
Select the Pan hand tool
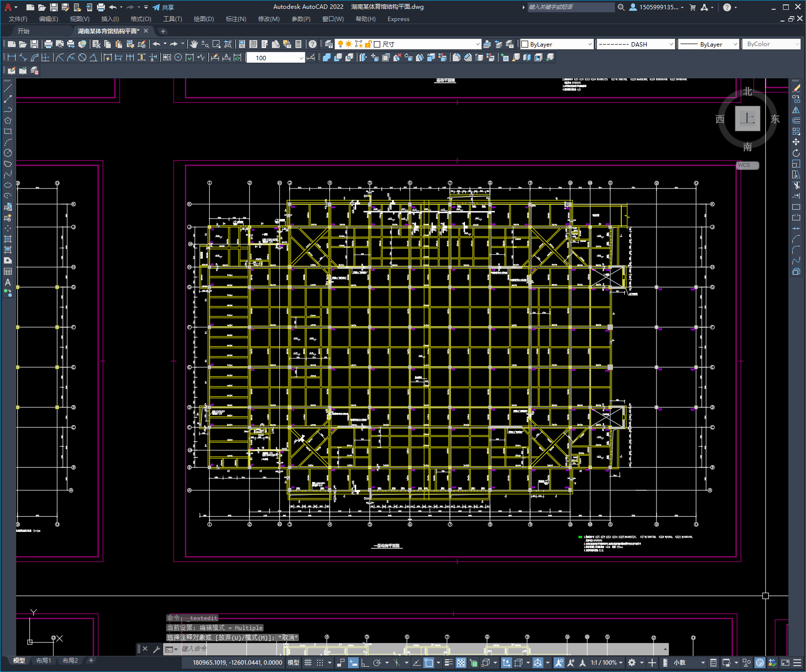tap(194, 44)
